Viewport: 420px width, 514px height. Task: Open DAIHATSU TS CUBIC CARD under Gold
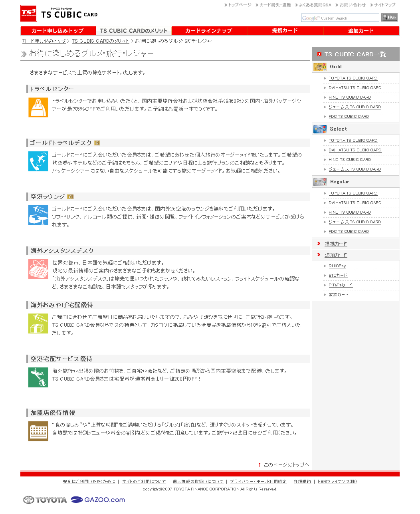355,88
